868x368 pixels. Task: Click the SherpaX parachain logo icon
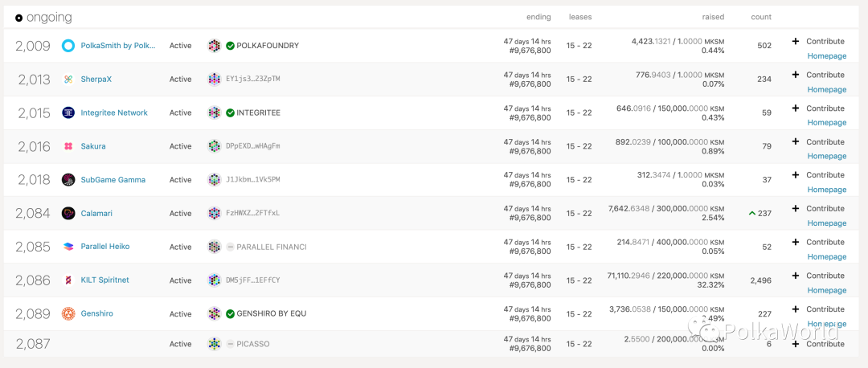point(68,80)
